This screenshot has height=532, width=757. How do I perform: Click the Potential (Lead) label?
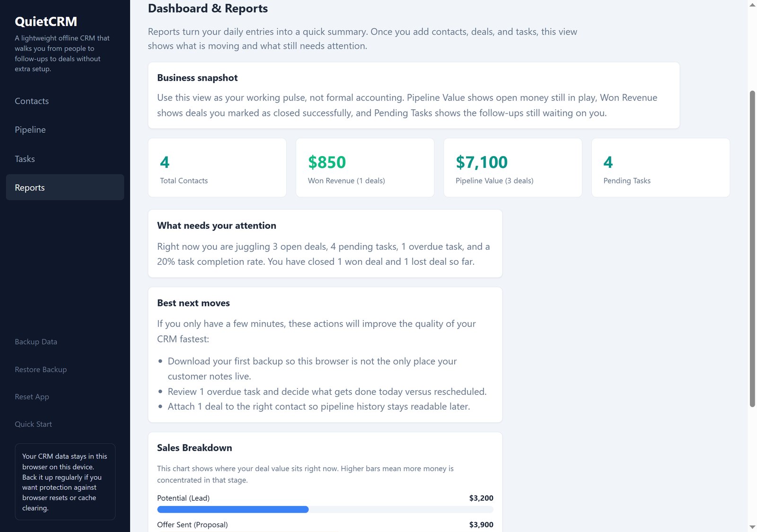(x=183, y=498)
